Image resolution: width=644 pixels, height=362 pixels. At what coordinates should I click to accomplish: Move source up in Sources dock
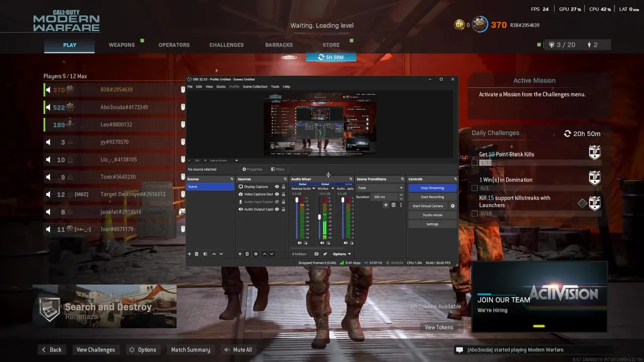(265, 254)
